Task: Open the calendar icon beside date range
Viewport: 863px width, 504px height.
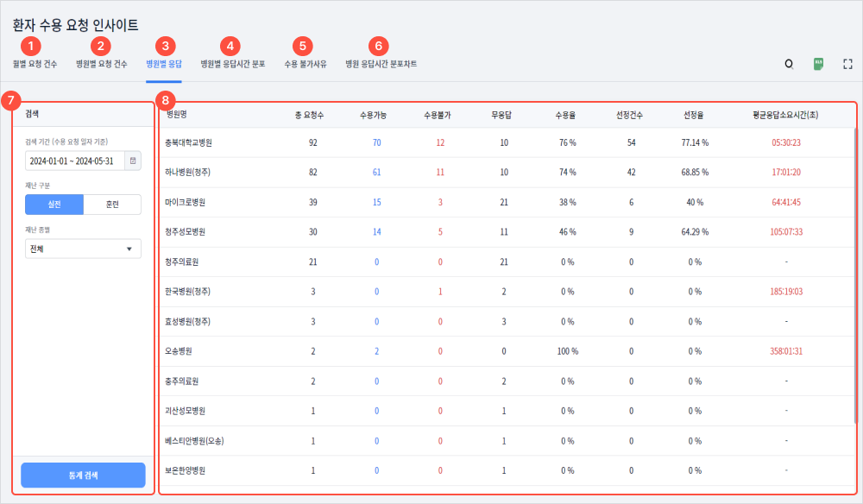Action: tap(132, 161)
